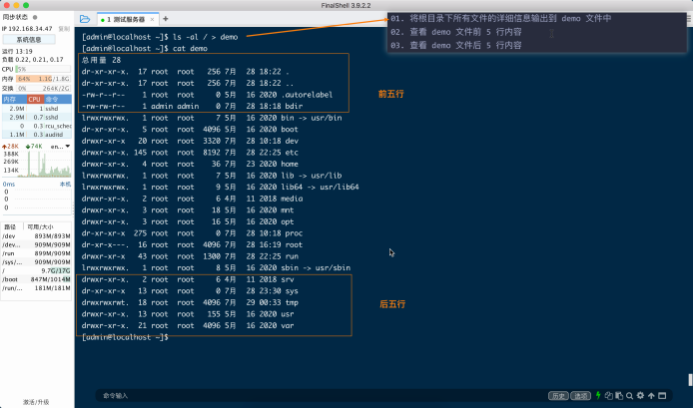This screenshot has height=408, width=694.
Task: Click the 'lib64 -> usr/lib64' line
Action: tap(220, 187)
